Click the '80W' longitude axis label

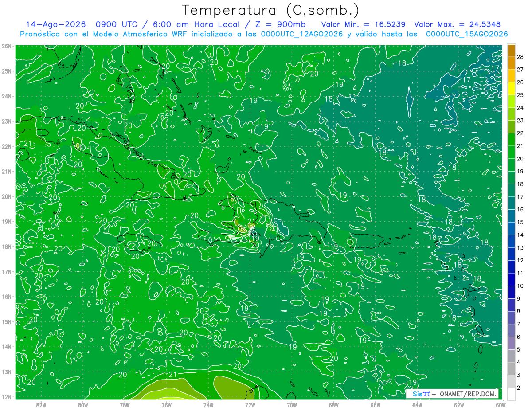click(83, 405)
